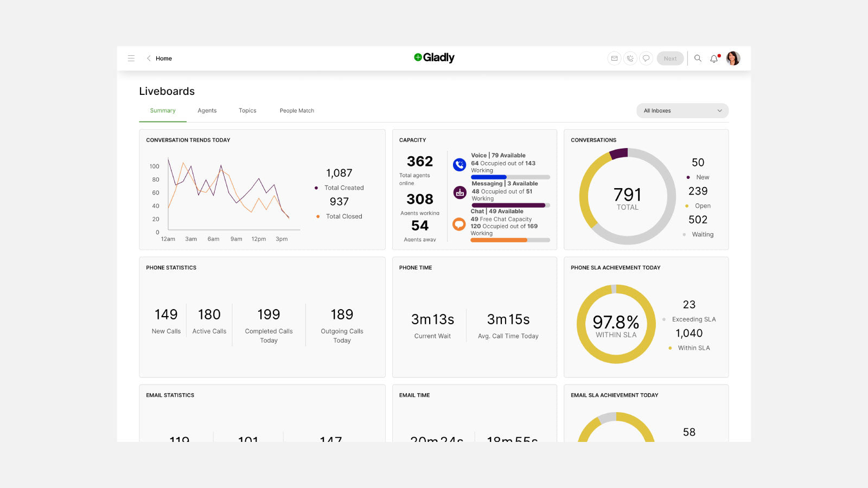Click the back arrow beside Home
868x488 pixels.
coord(149,59)
